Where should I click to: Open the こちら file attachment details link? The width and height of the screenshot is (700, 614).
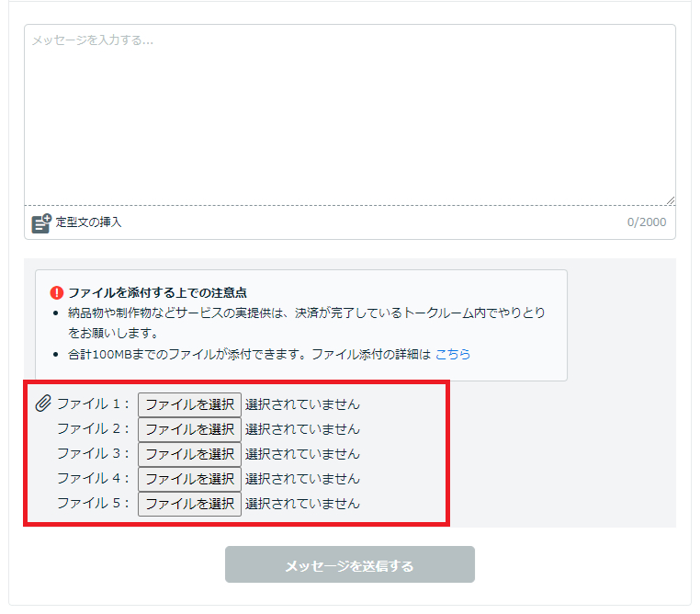pos(453,355)
